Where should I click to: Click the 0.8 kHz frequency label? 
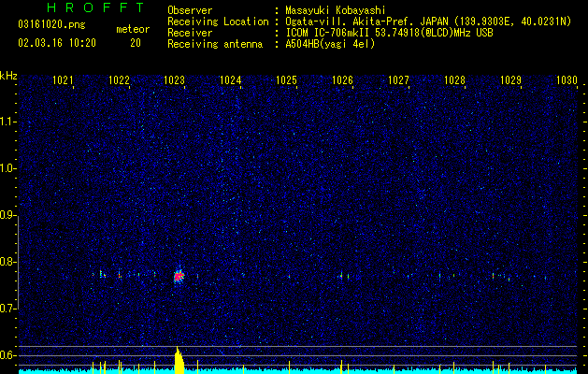[7, 262]
